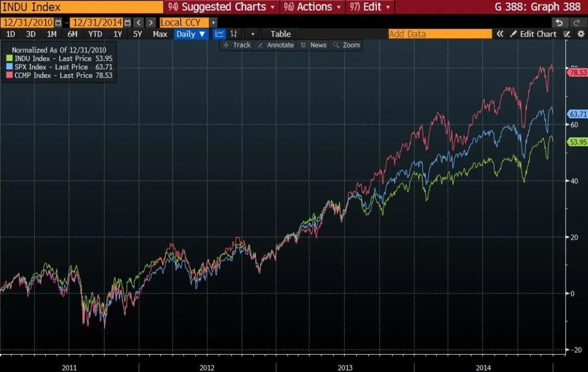Viewport: 588px width, 372px height.
Task: Activate the Annotate tool
Action: pos(275,45)
